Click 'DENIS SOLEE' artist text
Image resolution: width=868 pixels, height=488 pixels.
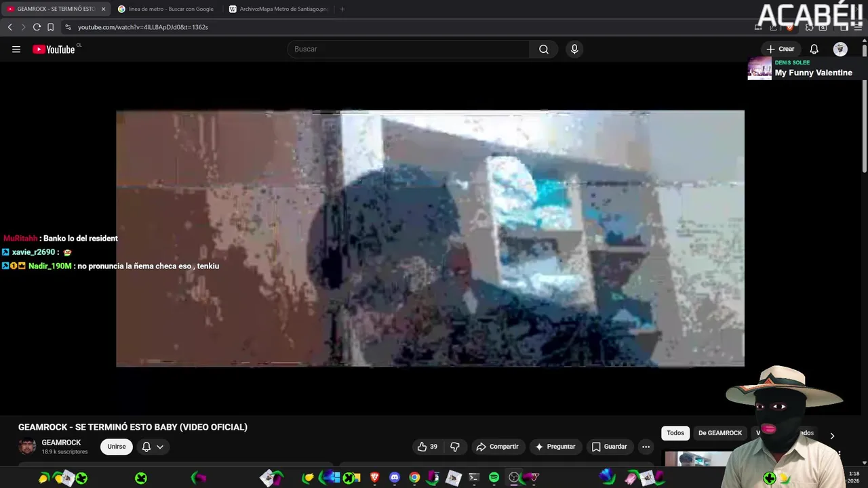click(x=792, y=62)
